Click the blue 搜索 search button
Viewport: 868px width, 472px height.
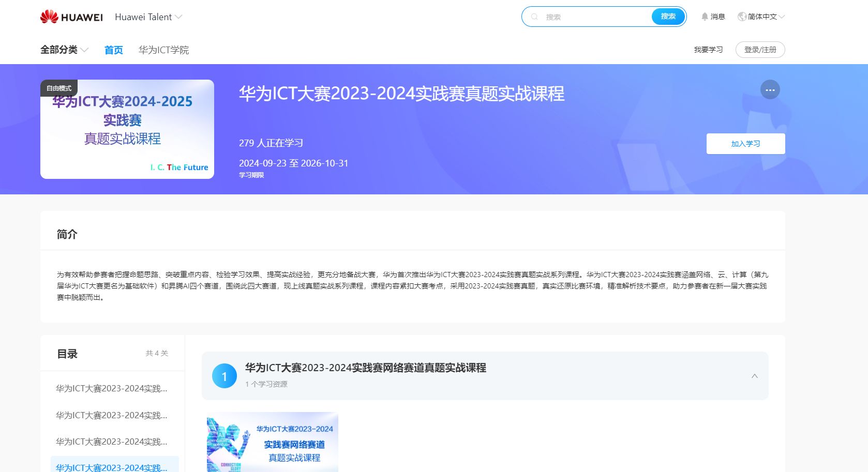point(668,17)
